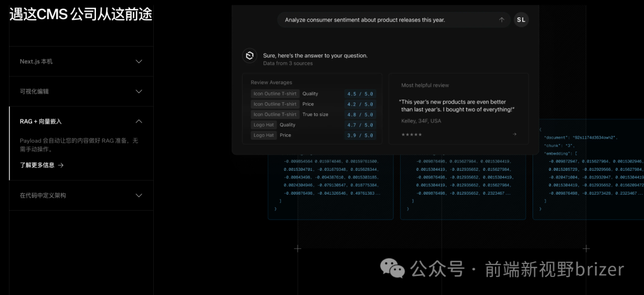This screenshot has width=644, height=295.
Task: Expand the 可视化编辑 section chevron
Action: point(139,91)
